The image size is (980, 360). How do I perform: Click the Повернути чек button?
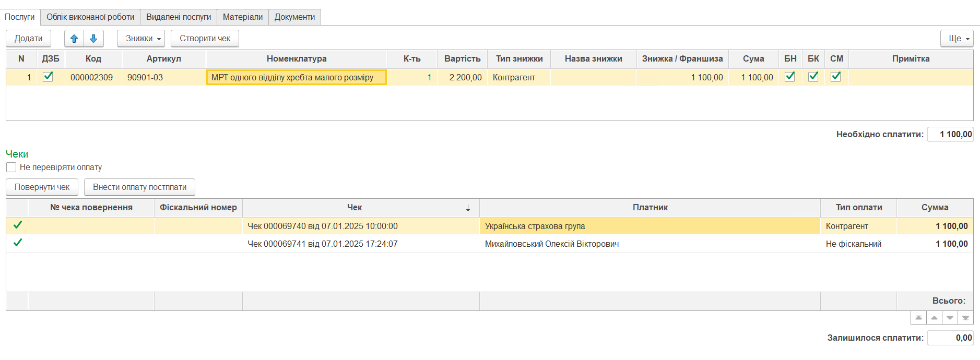(x=42, y=187)
